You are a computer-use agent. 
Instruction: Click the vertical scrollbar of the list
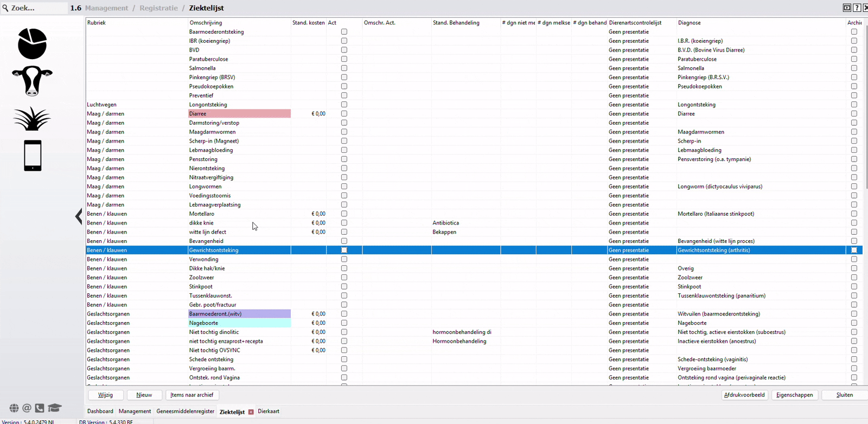(866, 108)
